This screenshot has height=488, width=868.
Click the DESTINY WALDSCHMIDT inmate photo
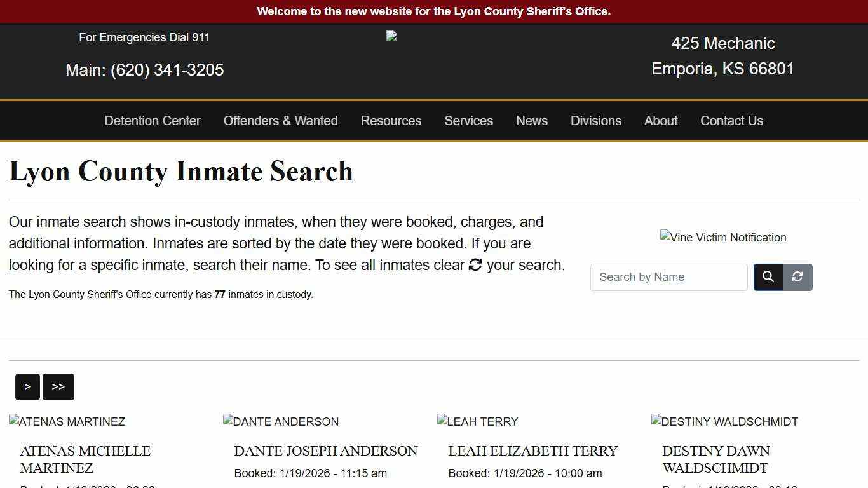[724, 421]
